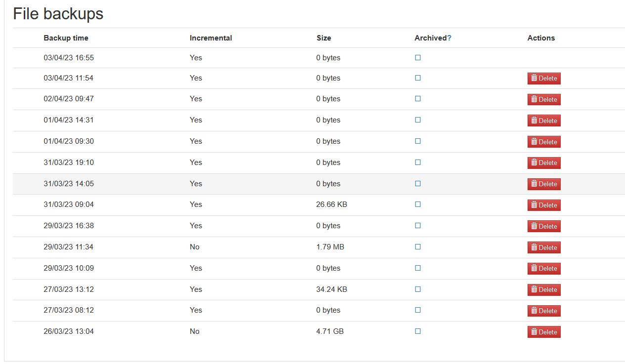The height and width of the screenshot is (364, 625).
Task: Click trash icon for 01/04/23 09:30 backup
Action: pyautogui.click(x=534, y=141)
